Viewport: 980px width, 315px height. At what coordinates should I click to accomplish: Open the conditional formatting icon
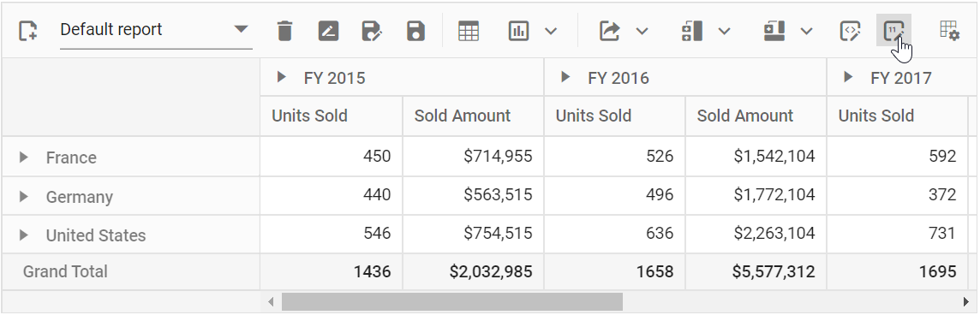click(850, 31)
